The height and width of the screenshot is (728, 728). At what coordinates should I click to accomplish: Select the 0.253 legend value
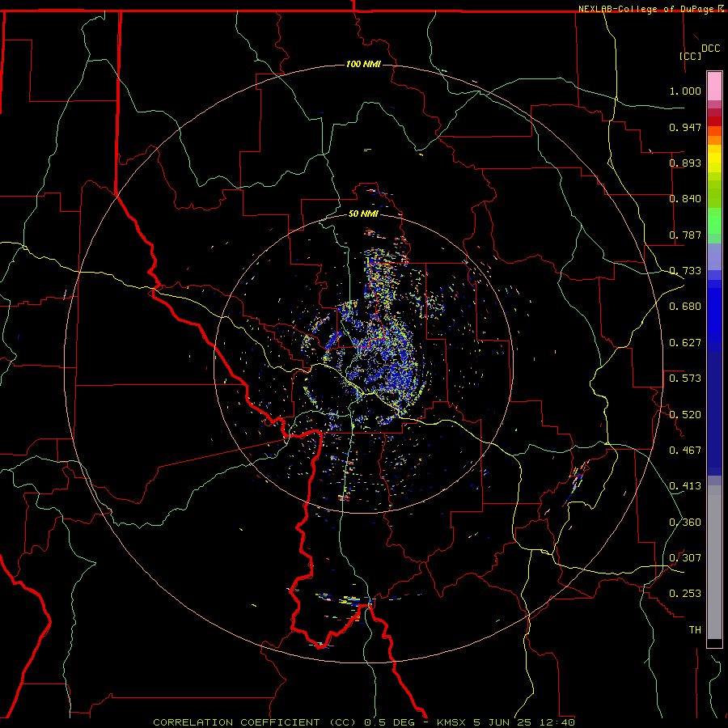coord(685,594)
